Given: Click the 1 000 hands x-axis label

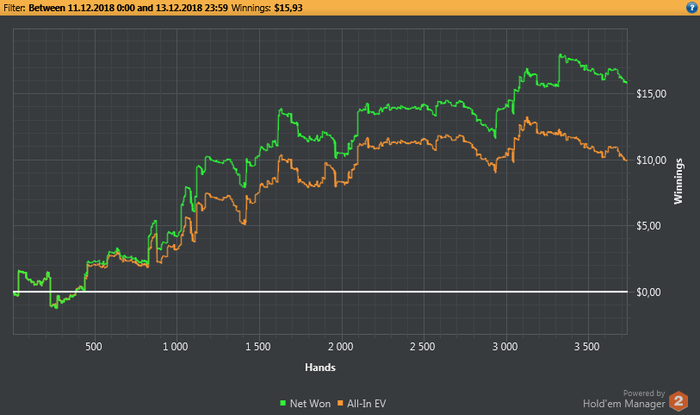Looking at the screenshot, I should 175,347.
